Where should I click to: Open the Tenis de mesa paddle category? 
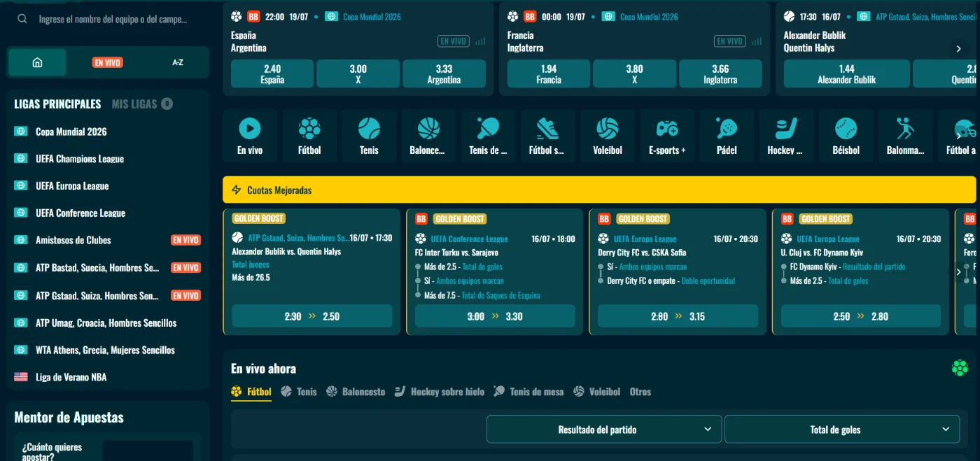click(488, 136)
